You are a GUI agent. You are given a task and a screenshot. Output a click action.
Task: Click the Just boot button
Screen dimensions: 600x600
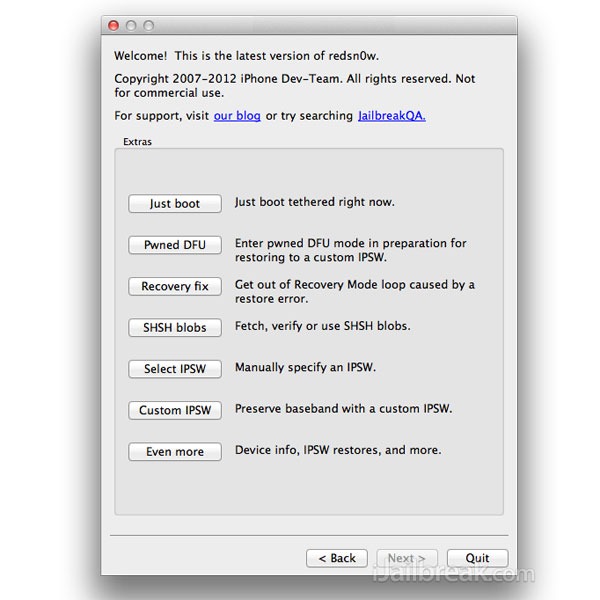[175, 203]
